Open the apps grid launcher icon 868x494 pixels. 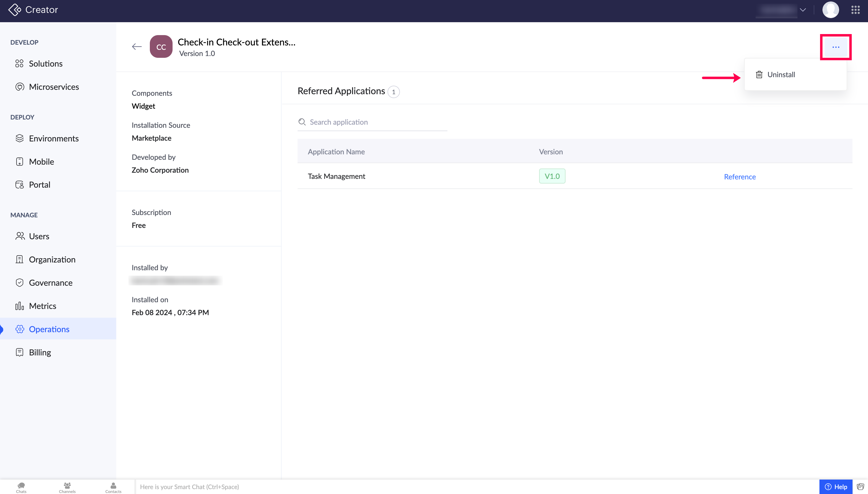(x=855, y=10)
